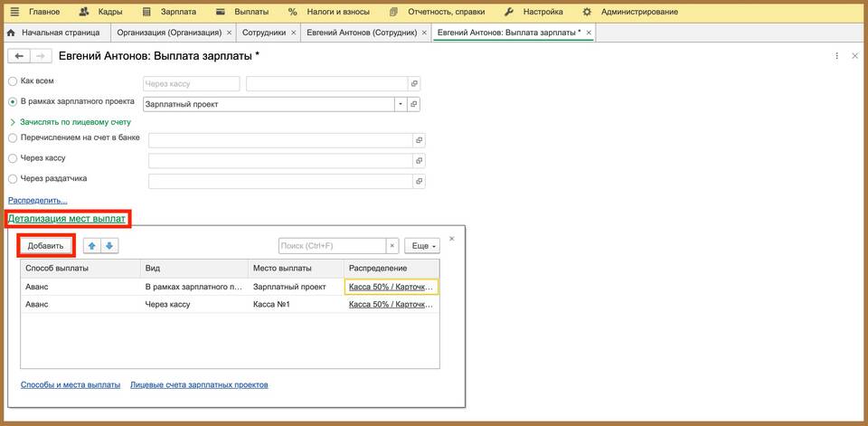
Task: Switch to Организация (Организация) tab
Action: tap(169, 33)
